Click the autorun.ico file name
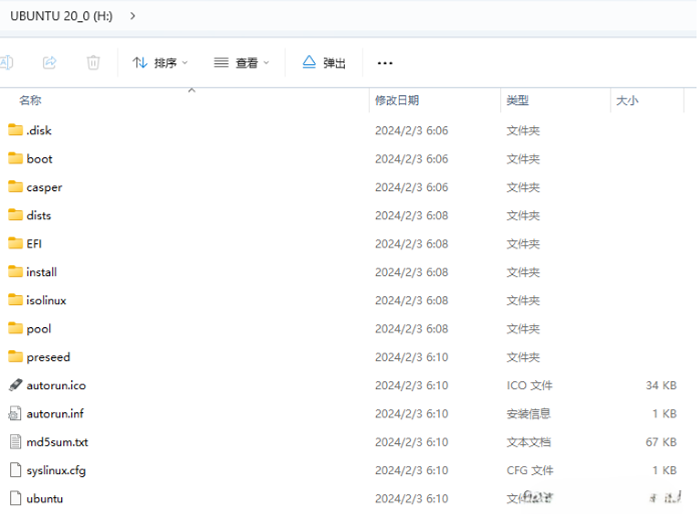The height and width of the screenshot is (519, 697). coord(56,385)
